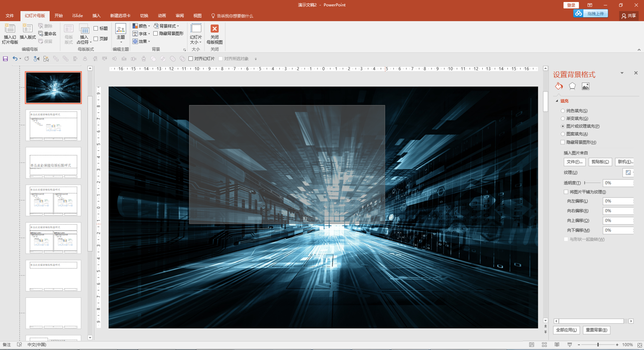The width and height of the screenshot is (644, 350).
Task: Select the Effects pentagon icon in pane
Action: pyautogui.click(x=572, y=86)
